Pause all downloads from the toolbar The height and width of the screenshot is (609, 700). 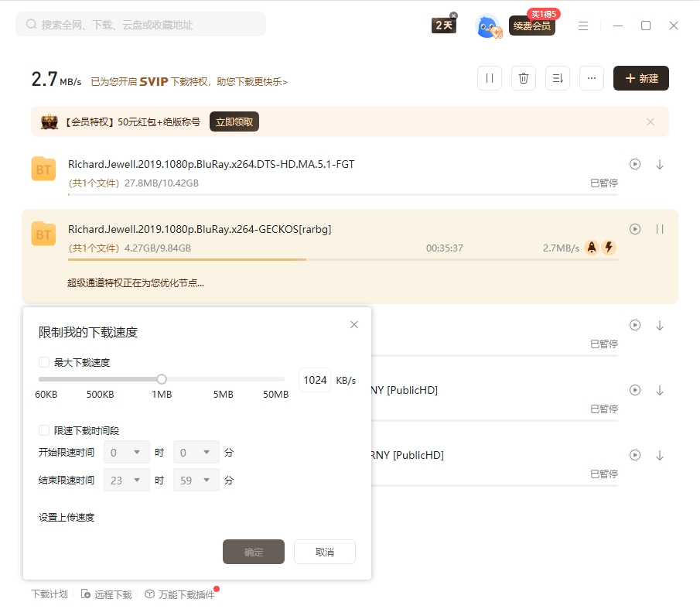click(x=490, y=78)
